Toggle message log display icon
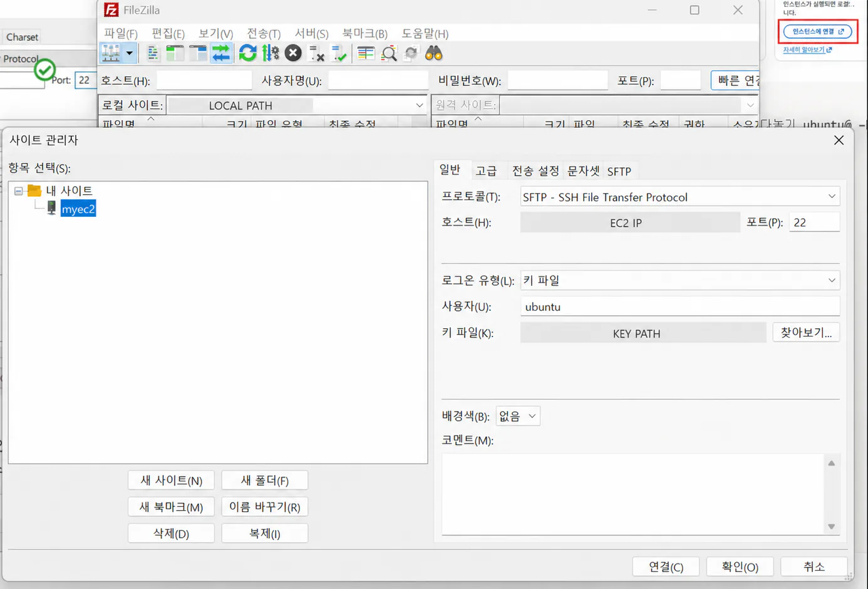This screenshot has width=868, height=589. tap(153, 53)
